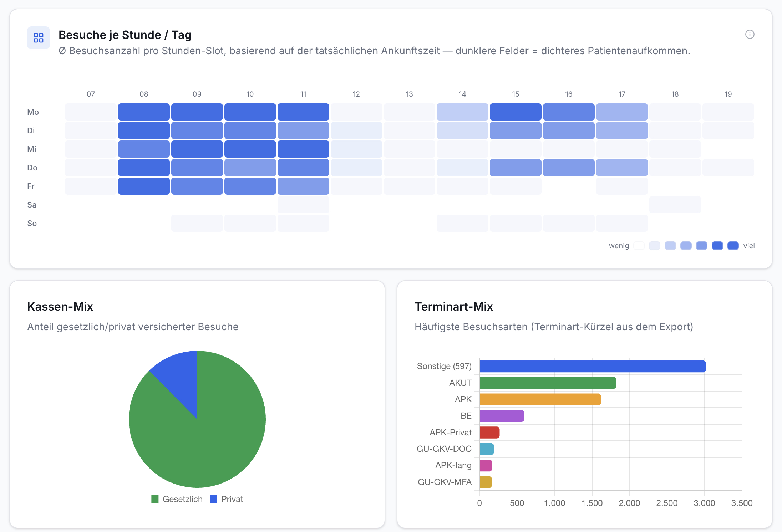The width and height of the screenshot is (782, 532).
Task: Click the hour '19' column header
Action: tap(728, 94)
